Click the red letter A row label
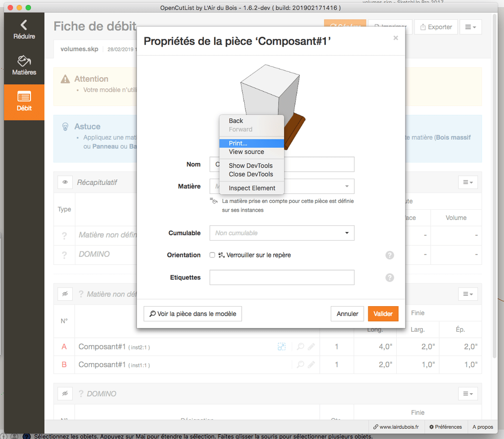The image size is (504, 439). 64,347
